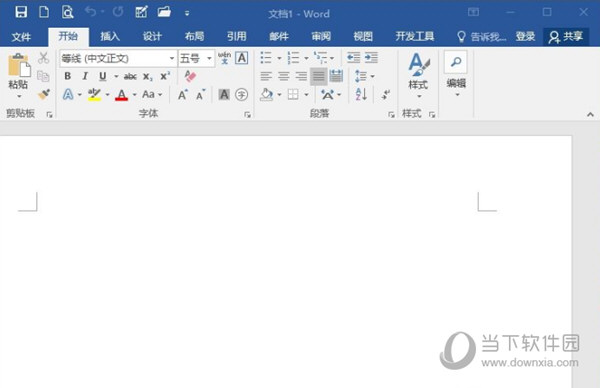600x388 pixels.
Task: Open the font name combo box 等线
Action: [118, 59]
